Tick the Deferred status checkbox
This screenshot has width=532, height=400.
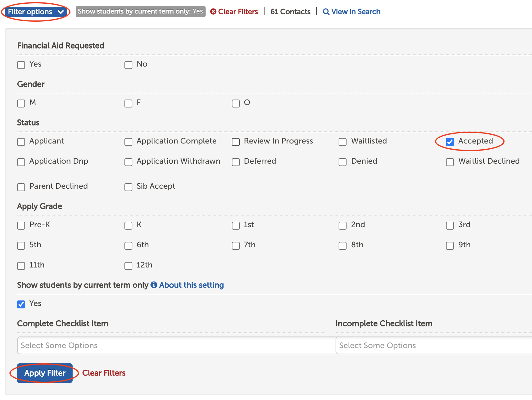[x=236, y=162]
